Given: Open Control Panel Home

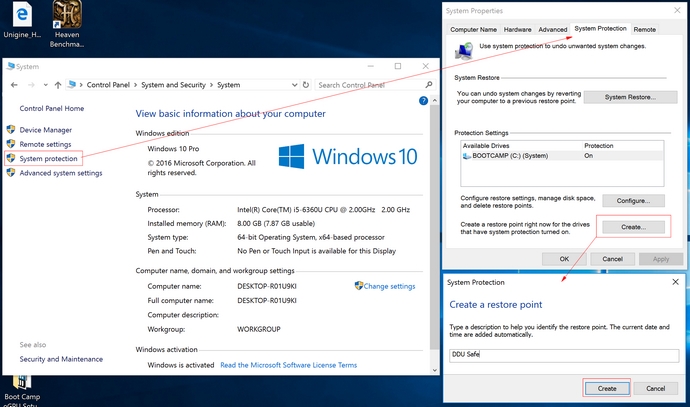Looking at the screenshot, I should 51,108.
